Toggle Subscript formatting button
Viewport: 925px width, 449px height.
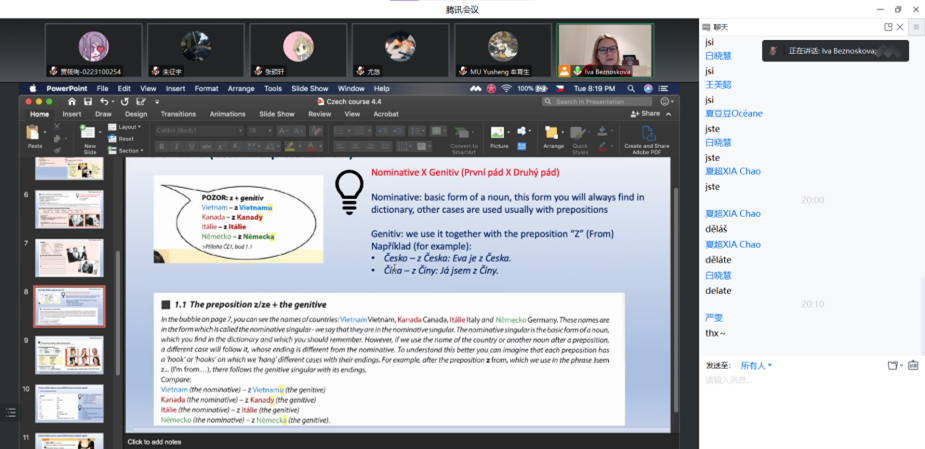pos(236,146)
